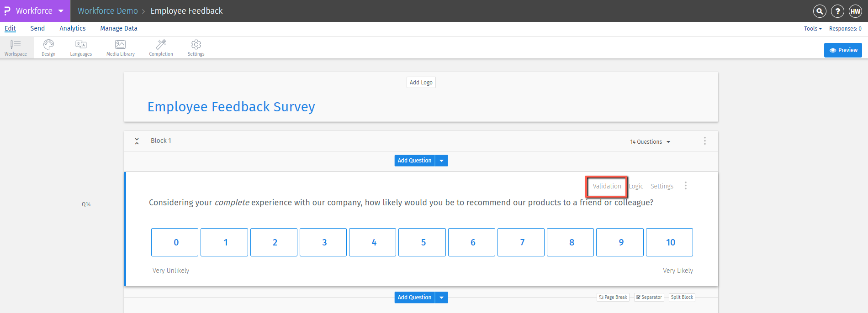
Task: Open the question Logic options
Action: tap(636, 186)
